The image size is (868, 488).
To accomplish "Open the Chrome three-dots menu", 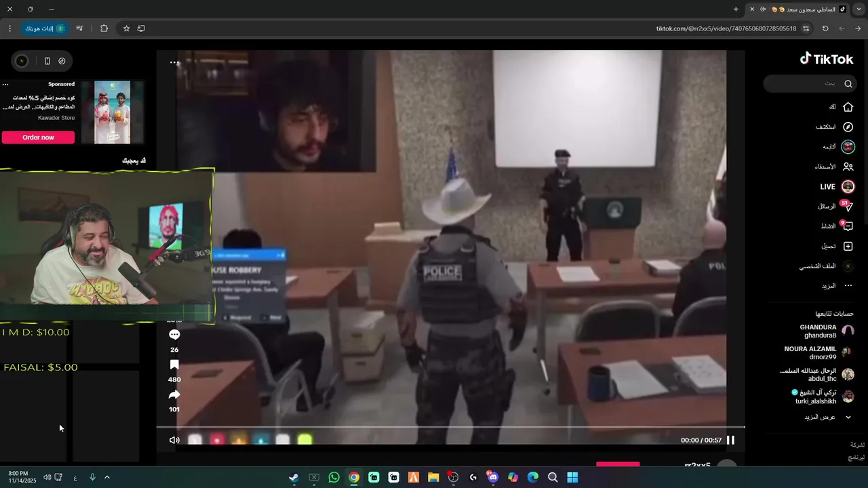I will pyautogui.click(x=9, y=28).
